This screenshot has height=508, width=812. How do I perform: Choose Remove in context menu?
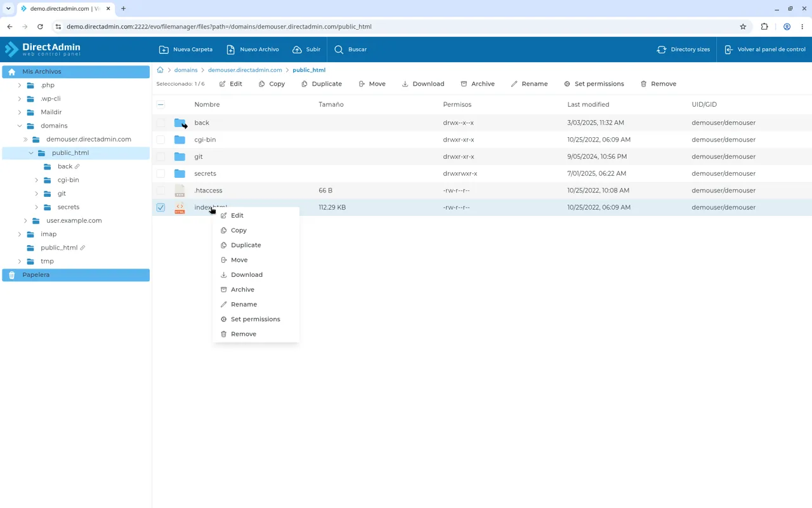click(x=256, y=334)
